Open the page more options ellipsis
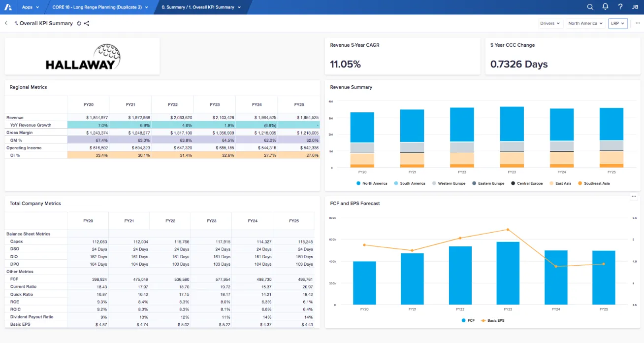Screen dimensions: 644x343 click(x=638, y=23)
